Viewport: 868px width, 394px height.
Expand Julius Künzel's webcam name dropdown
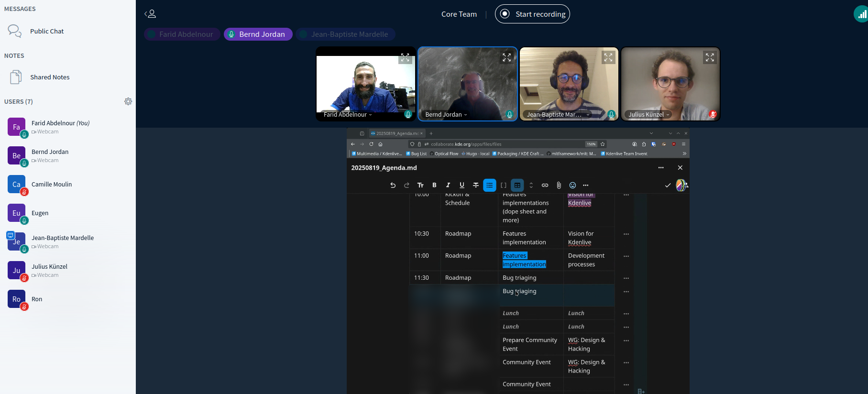(x=648, y=115)
